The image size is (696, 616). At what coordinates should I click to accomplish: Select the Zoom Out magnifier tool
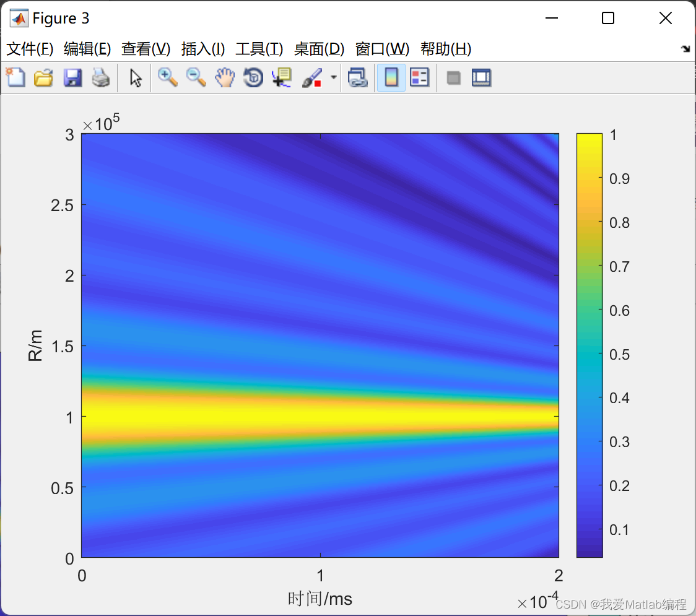[x=196, y=77]
